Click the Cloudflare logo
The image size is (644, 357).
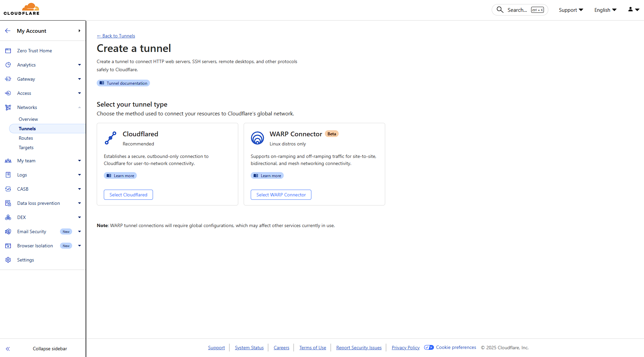pyautogui.click(x=22, y=9)
